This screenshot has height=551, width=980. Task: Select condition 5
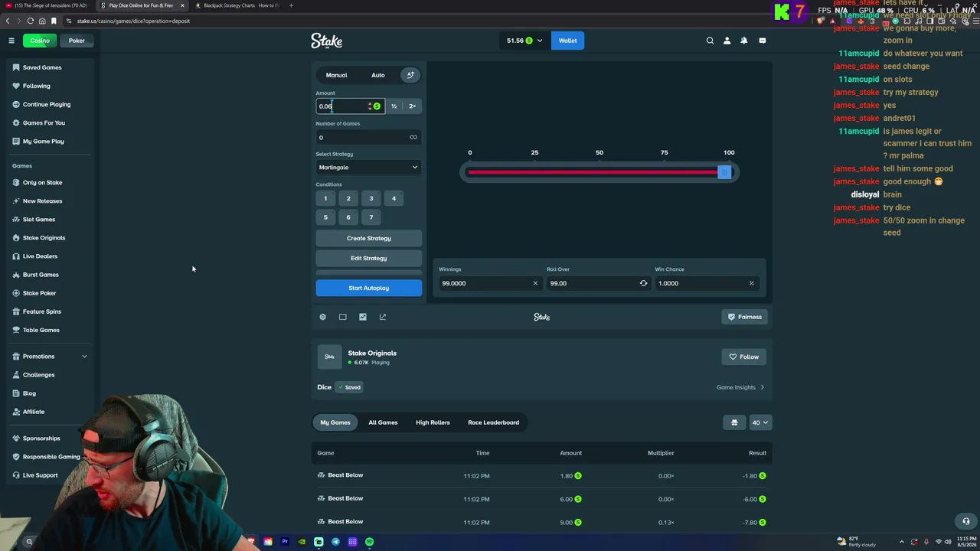coord(325,217)
